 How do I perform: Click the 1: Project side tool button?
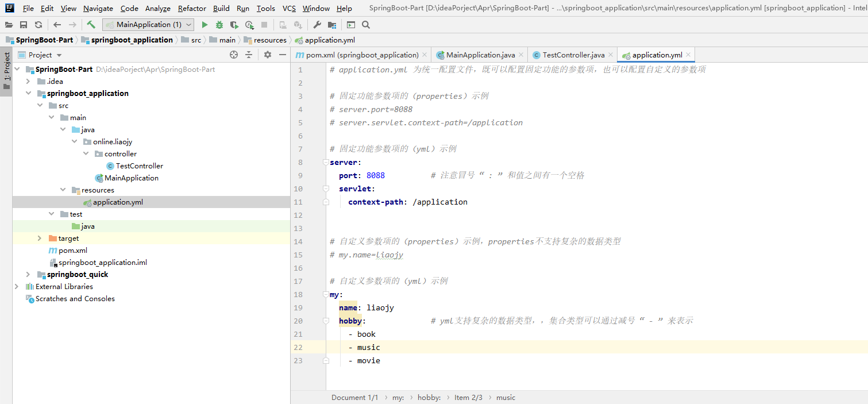point(6,72)
